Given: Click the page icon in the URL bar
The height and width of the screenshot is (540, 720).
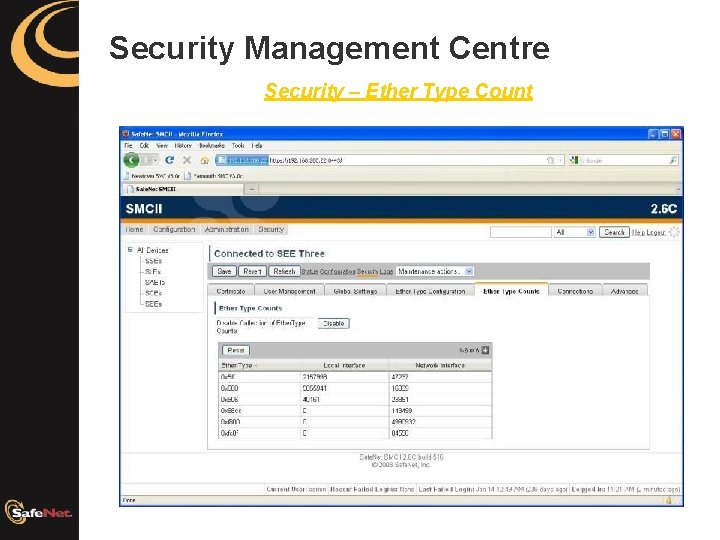Looking at the screenshot, I should [221, 160].
